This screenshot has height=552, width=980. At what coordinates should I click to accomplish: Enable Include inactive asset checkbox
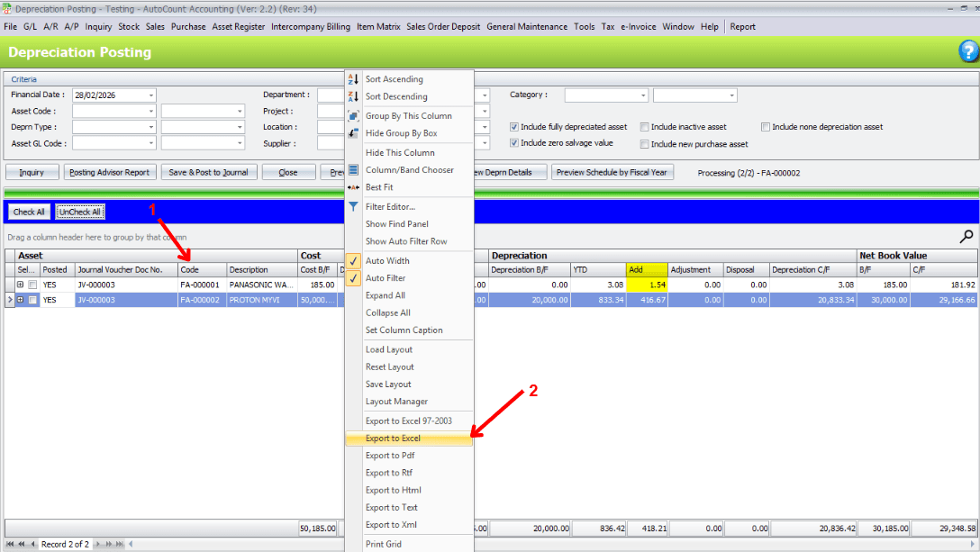tap(645, 127)
